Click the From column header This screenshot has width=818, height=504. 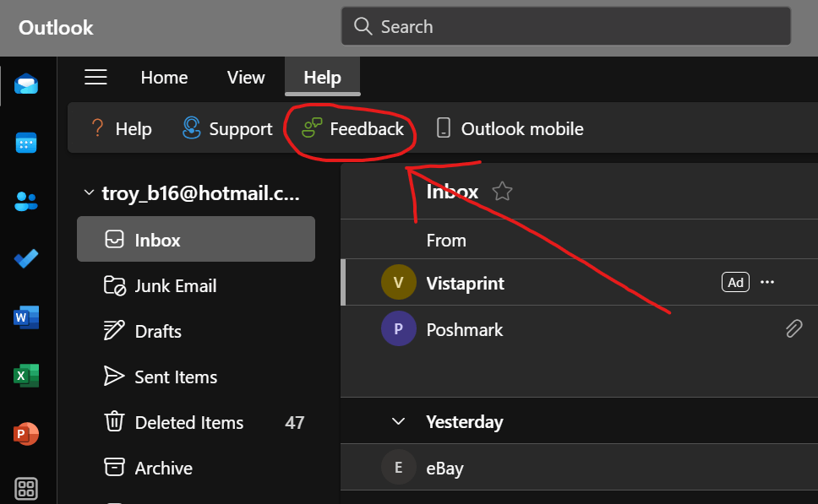[446, 241]
